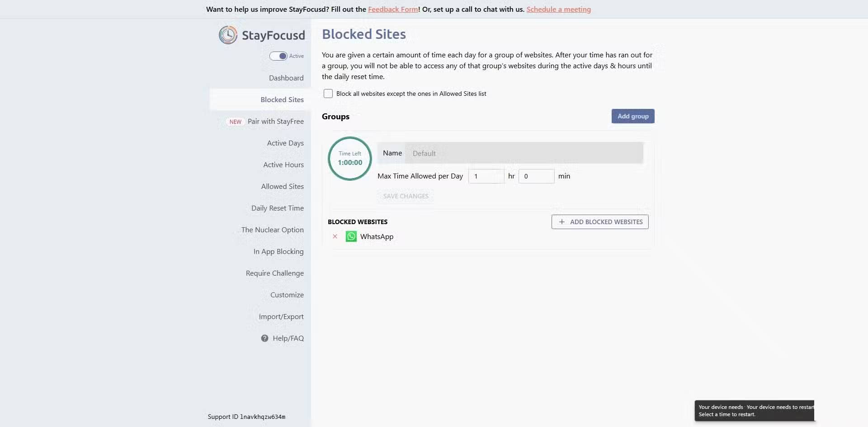Remove WhatsApp using the red X icon
This screenshot has height=427, width=868.
tap(335, 236)
